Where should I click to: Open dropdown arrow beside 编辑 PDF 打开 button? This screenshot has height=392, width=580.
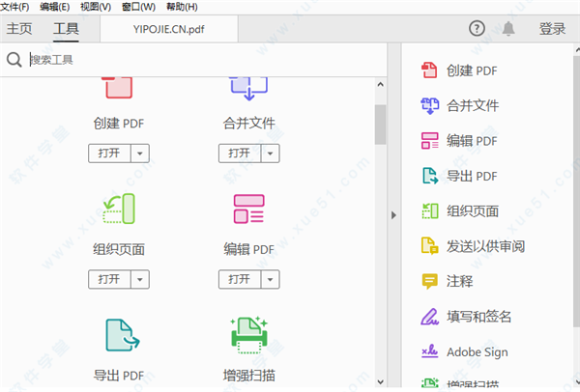click(271, 279)
